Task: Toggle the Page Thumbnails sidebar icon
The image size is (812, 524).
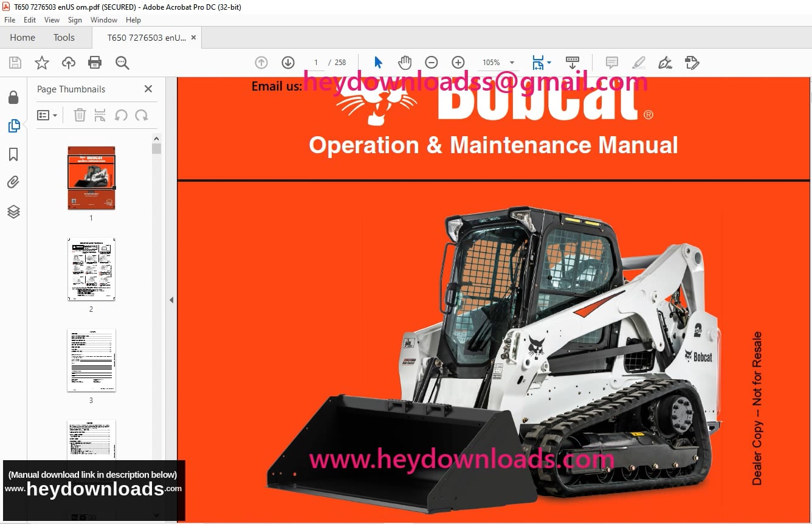Action: pyautogui.click(x=13, y=126)
